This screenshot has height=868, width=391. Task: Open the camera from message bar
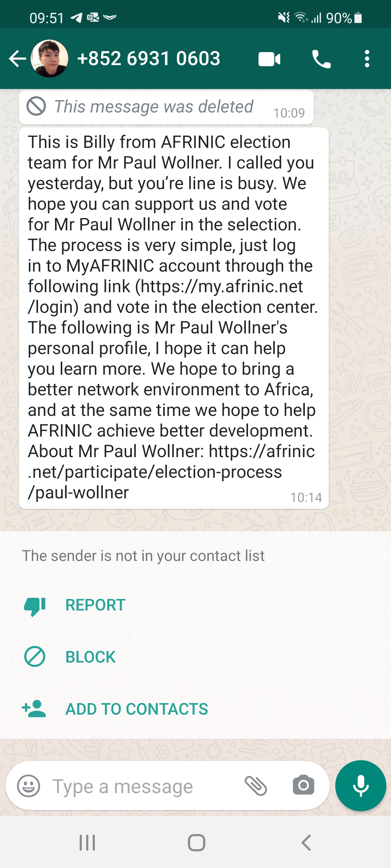303,785
